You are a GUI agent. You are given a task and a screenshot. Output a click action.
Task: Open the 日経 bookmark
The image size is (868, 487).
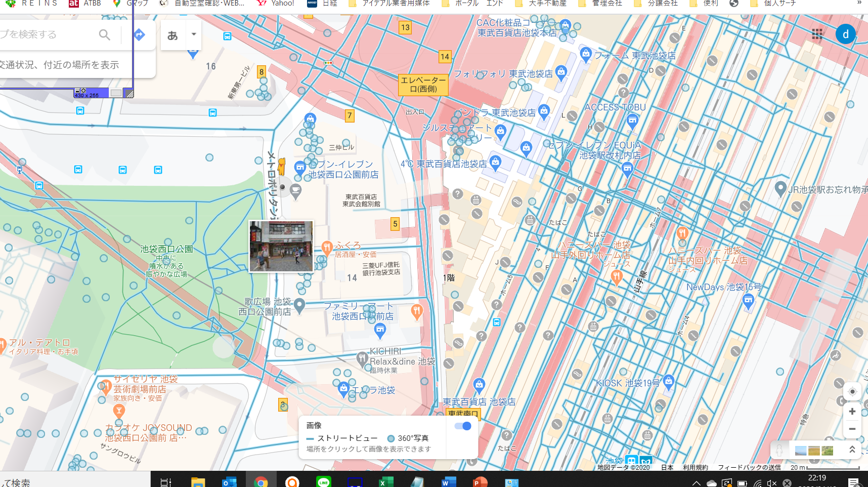tap(323, 3)
